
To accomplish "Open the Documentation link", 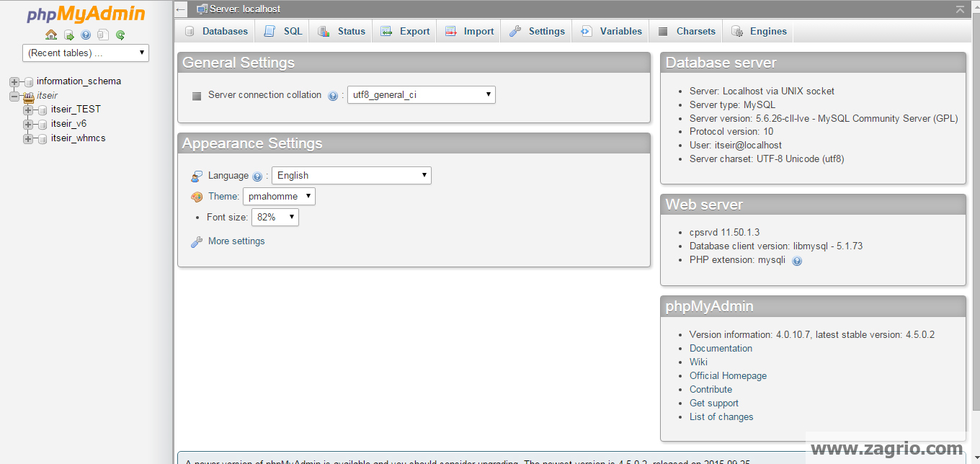I will point(721,348).
